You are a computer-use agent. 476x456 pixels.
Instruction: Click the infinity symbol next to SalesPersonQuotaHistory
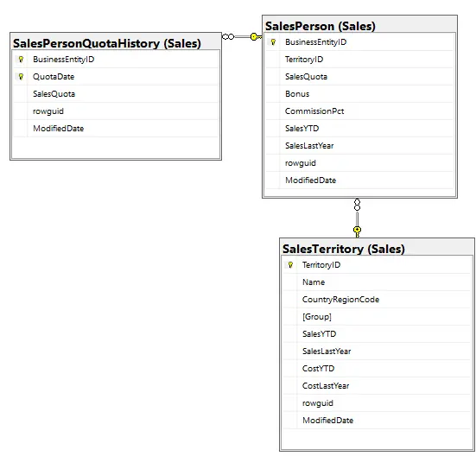tap(228, 37)
